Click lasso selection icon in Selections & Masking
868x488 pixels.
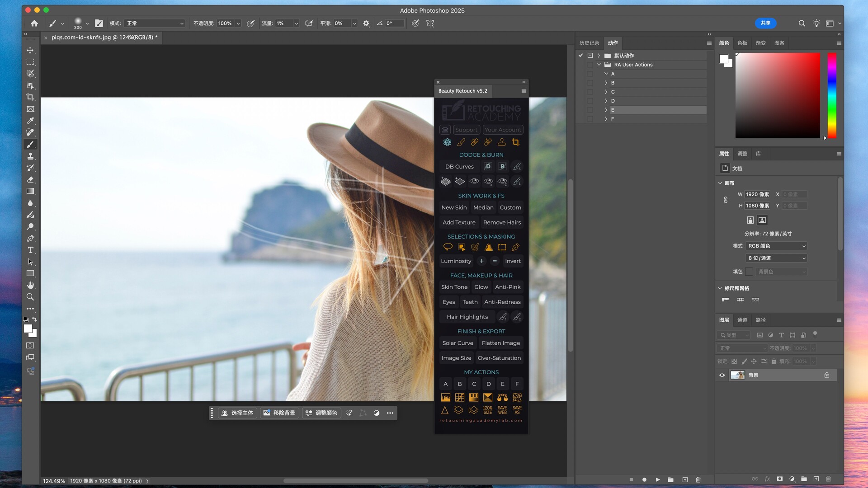[448, 247]
